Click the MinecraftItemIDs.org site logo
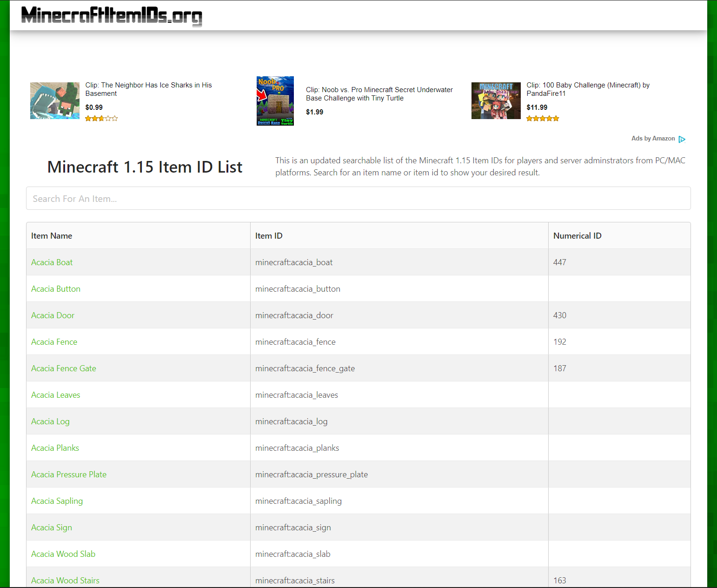 tap(112, 15)
